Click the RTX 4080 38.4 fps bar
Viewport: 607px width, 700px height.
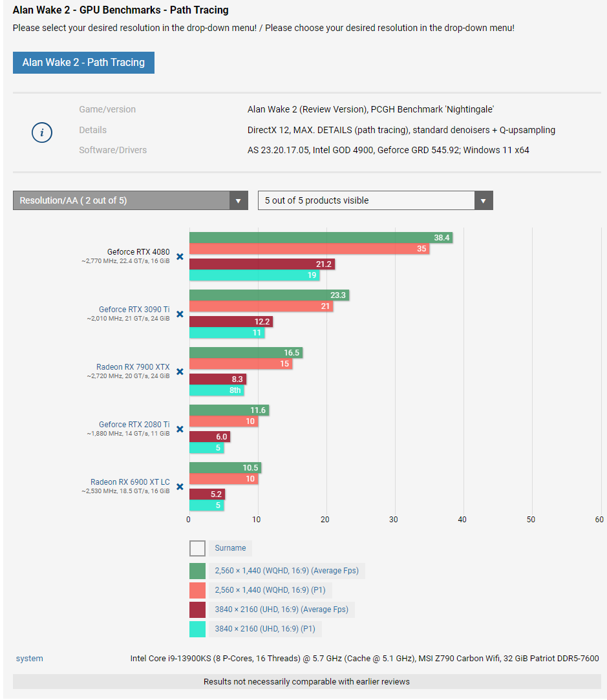[x=320, y=238]
